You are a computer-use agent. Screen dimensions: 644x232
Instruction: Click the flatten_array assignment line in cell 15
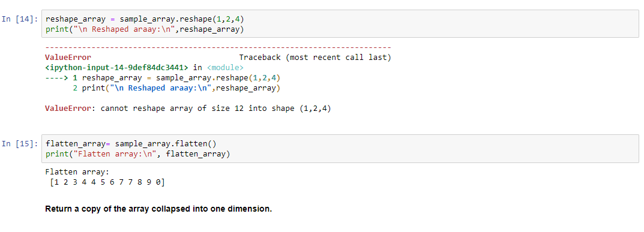tap(131, 144)
